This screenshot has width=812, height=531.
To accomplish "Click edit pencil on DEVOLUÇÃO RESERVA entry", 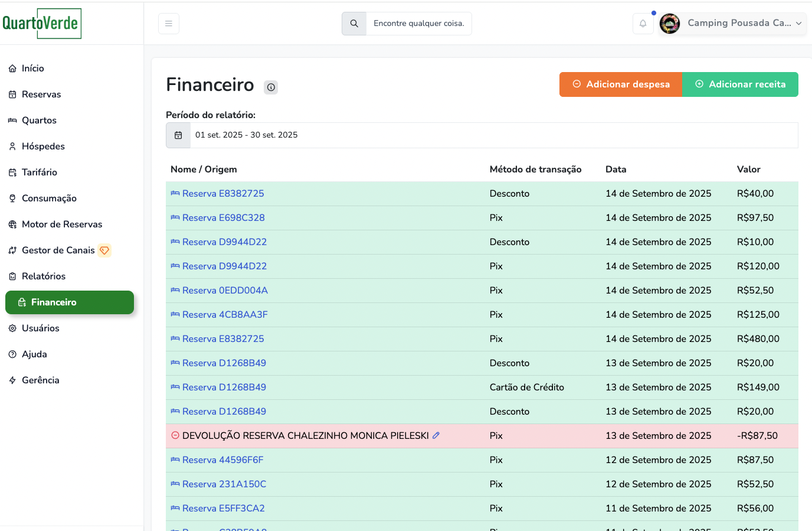I will click(436, 435).
